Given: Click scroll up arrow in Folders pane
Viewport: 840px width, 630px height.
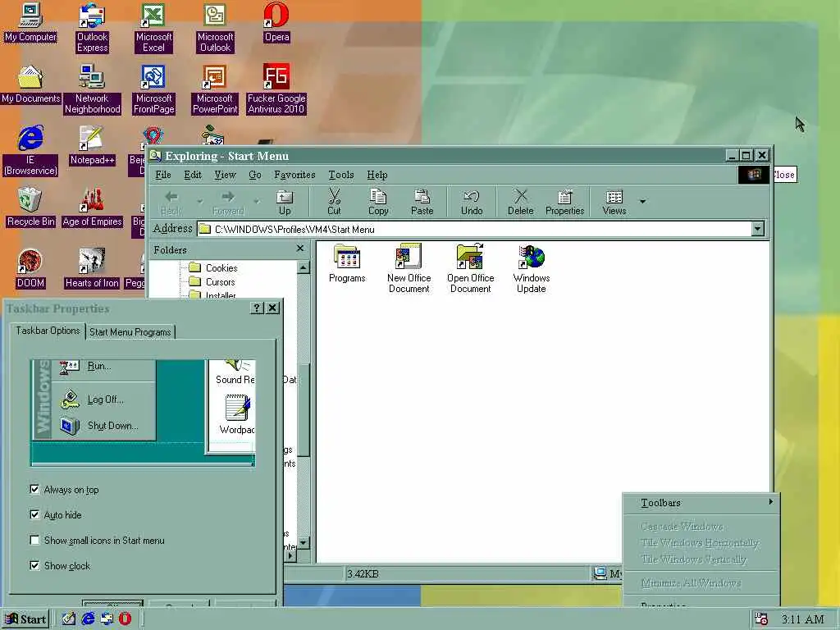Looking at the screenshot, I should [x=304, y=267].
